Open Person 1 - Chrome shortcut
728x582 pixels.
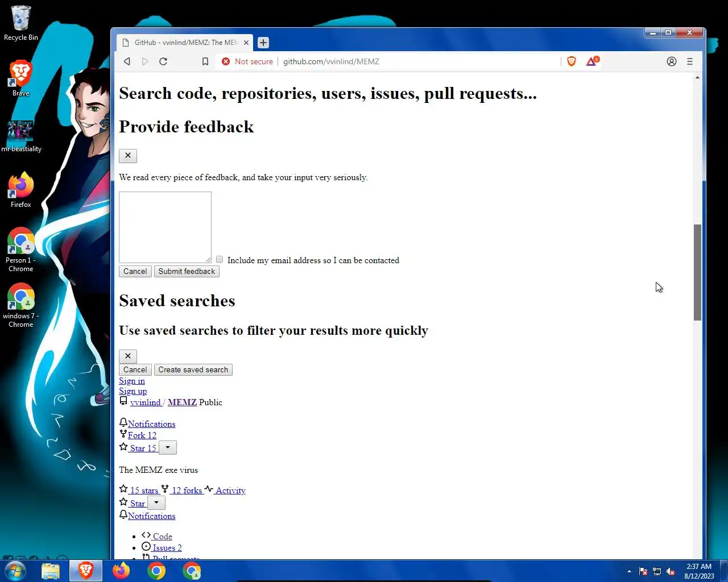pyautogui.click(x=20, y=250)
